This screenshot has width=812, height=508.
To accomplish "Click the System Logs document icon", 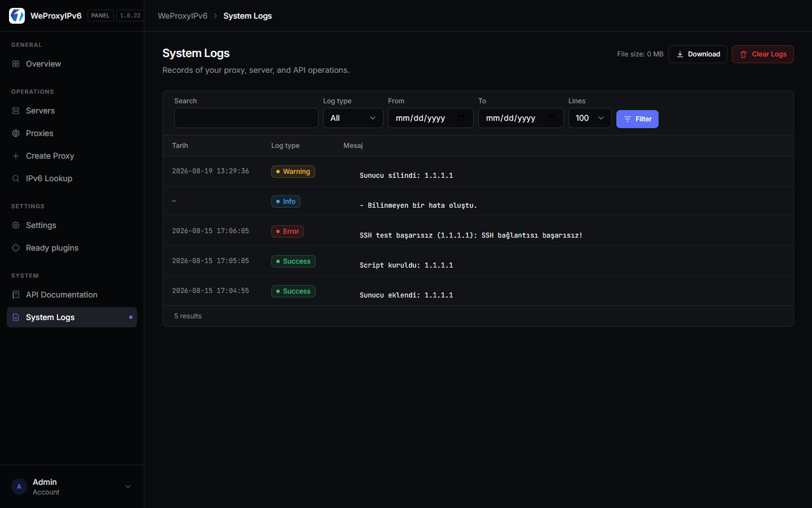I will [16, 317].
